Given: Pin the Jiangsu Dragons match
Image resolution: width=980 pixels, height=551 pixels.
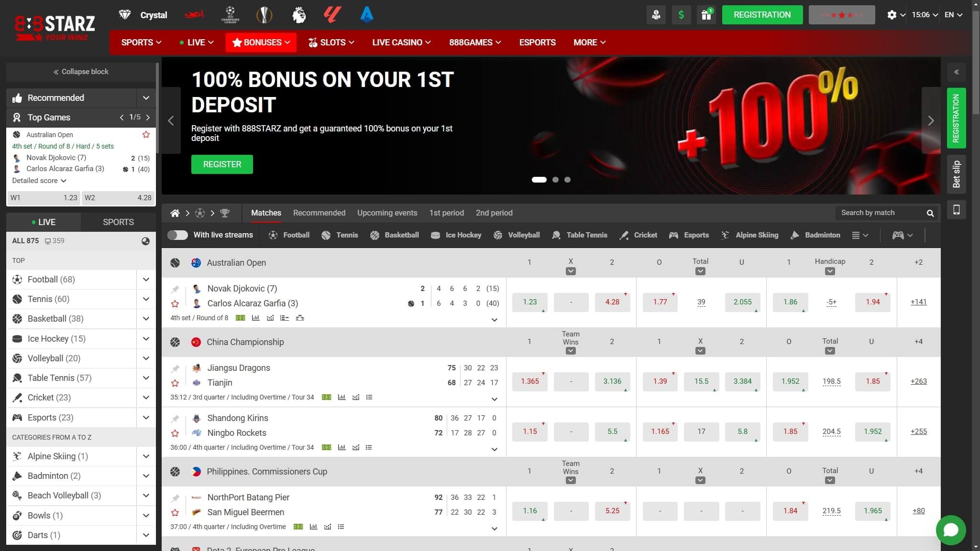Looking at the screenshot, I should tap(175, 368).
